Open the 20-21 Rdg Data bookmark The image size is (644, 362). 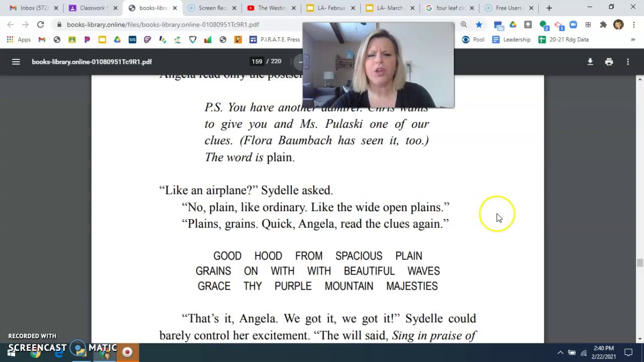563,40
